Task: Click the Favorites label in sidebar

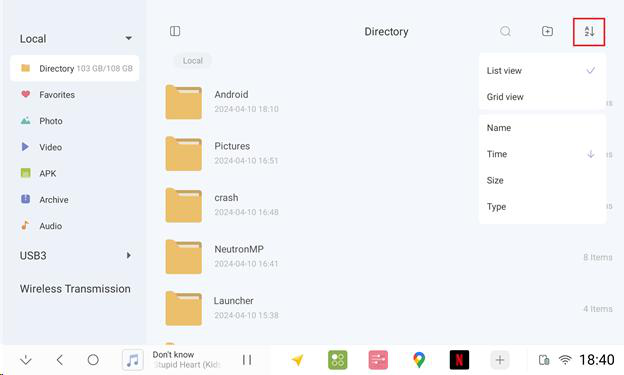Action: coord(57,95)
